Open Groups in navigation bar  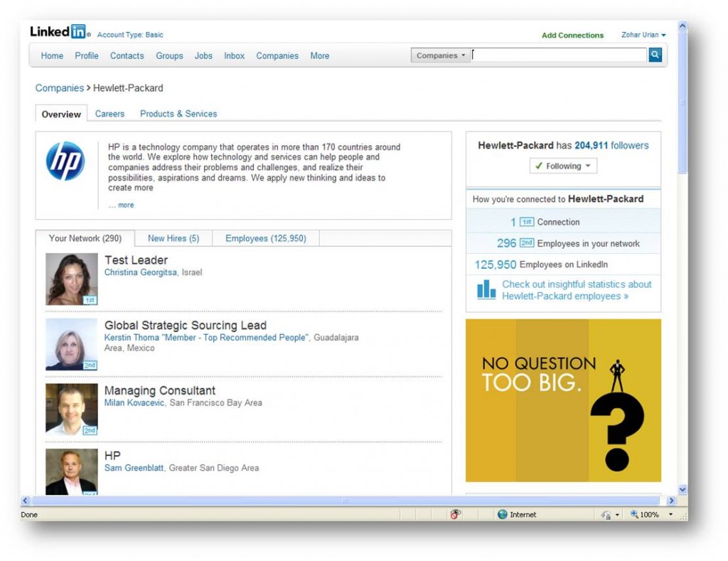pos(169,55)
